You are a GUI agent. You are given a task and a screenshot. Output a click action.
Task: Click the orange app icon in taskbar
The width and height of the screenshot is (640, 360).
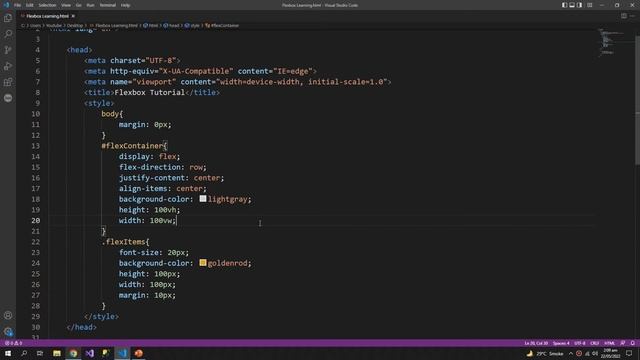[138, 353]
